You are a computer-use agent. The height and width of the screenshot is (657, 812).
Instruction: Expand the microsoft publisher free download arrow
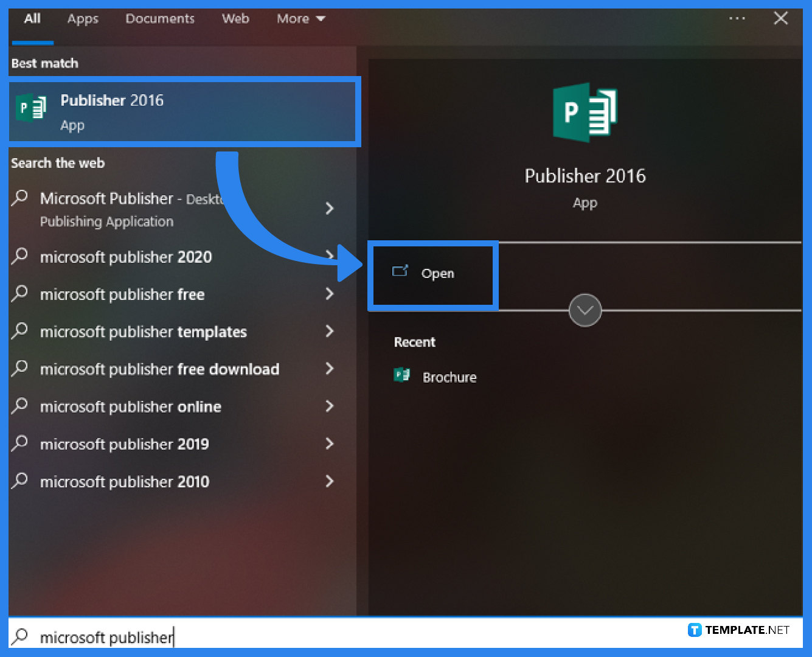(x=330, y=369)
